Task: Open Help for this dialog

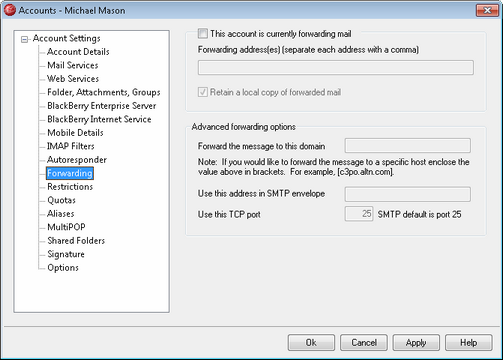Action: click(x=469, y=343)
